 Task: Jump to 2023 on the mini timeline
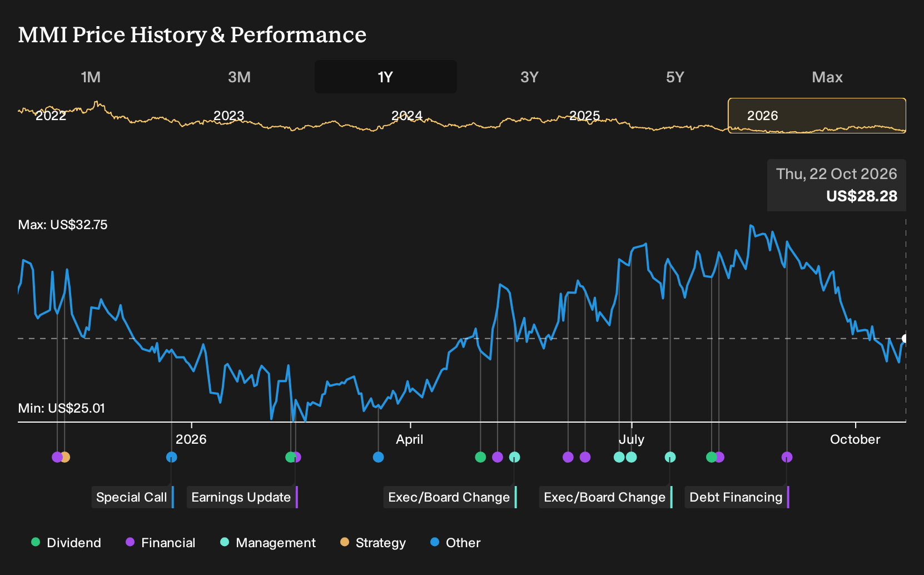[228, 116]
